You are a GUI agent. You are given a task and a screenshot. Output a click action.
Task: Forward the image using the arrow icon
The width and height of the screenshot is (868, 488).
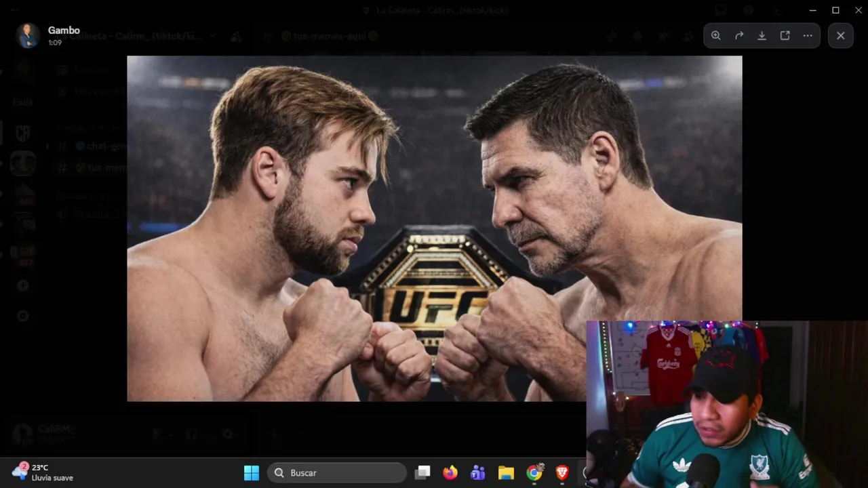coord(739,36)
